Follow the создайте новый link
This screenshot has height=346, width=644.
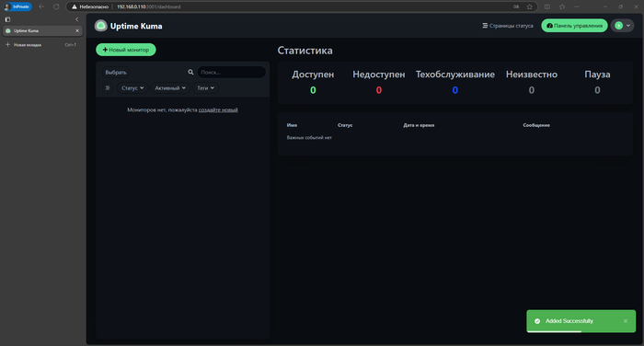[x=218, y=110]
